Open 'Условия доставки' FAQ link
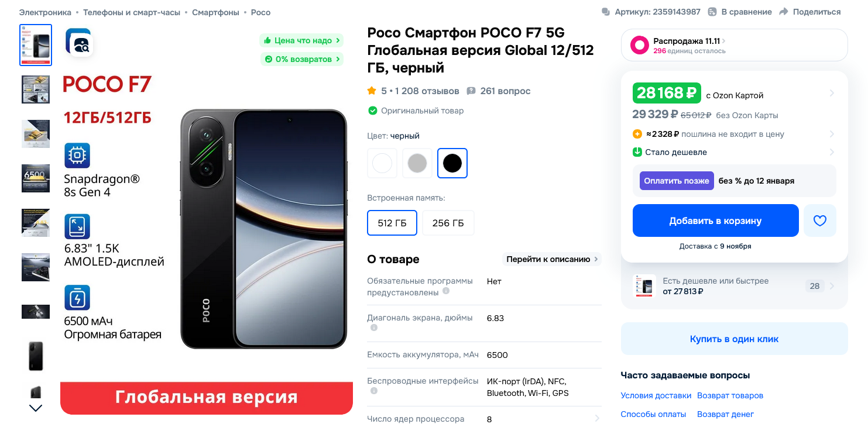The image size is (868, 424). [x=656, y=395]
